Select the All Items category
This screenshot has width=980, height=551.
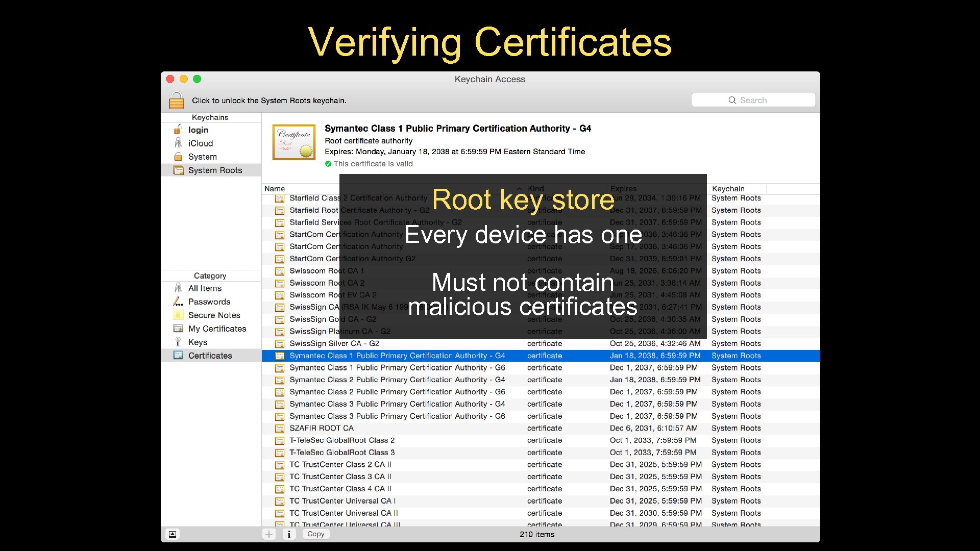(x=204, y=288)
